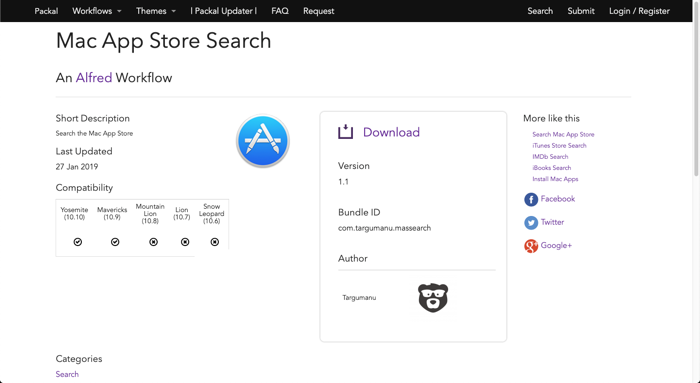
Task: Click the Login / Register nav item
Action: pos(639,11)
